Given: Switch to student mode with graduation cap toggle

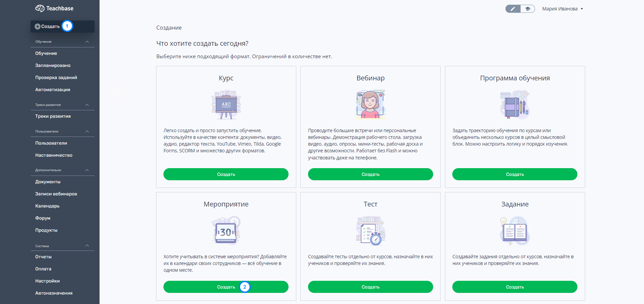Looking at the screenshot, I should 528,9.
